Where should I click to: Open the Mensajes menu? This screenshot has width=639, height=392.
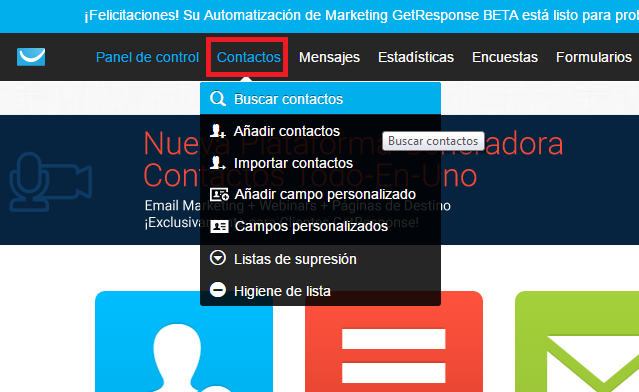[x=329, y=57]
